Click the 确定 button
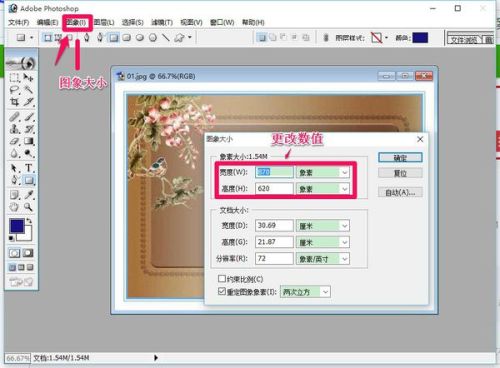This screenshot has width=500, height=368. point(400,158)
